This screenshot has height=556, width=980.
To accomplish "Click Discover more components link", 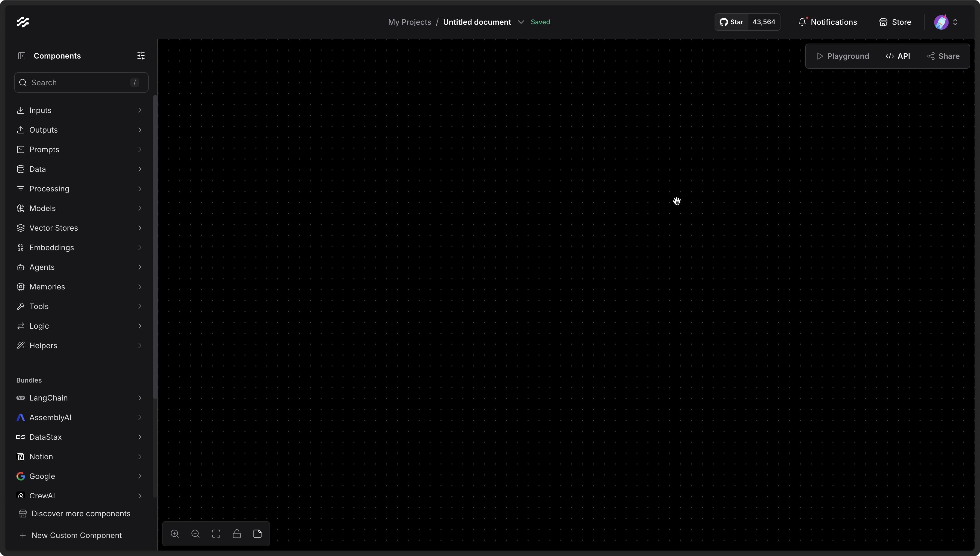I will 81,514.
